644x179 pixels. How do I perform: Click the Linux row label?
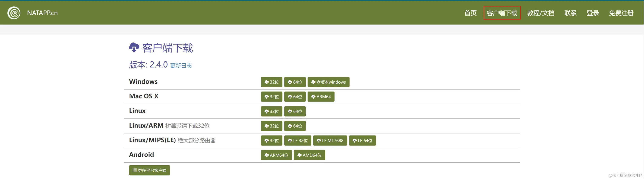point(137,111)
